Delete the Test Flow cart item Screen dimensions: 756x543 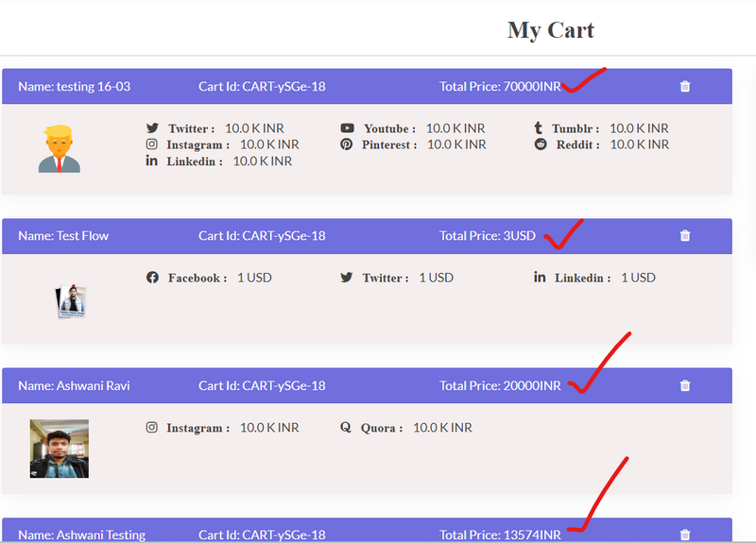685,236
